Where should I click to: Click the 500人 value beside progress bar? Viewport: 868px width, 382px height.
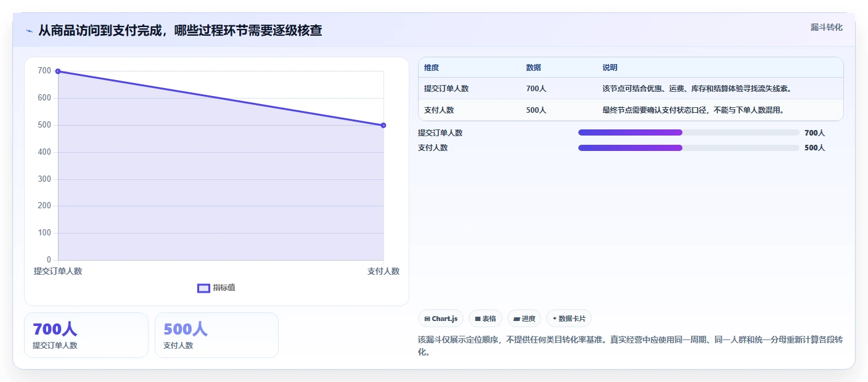814,148
